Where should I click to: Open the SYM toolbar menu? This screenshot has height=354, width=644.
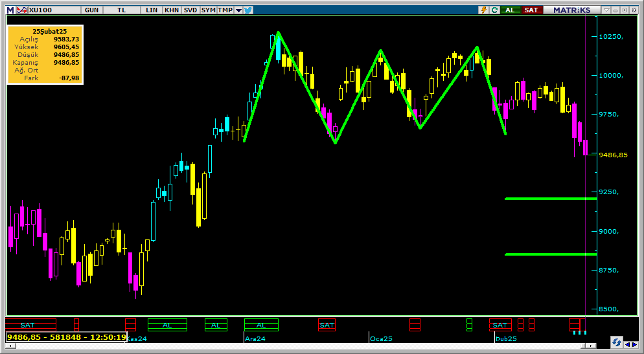(209, 10)
